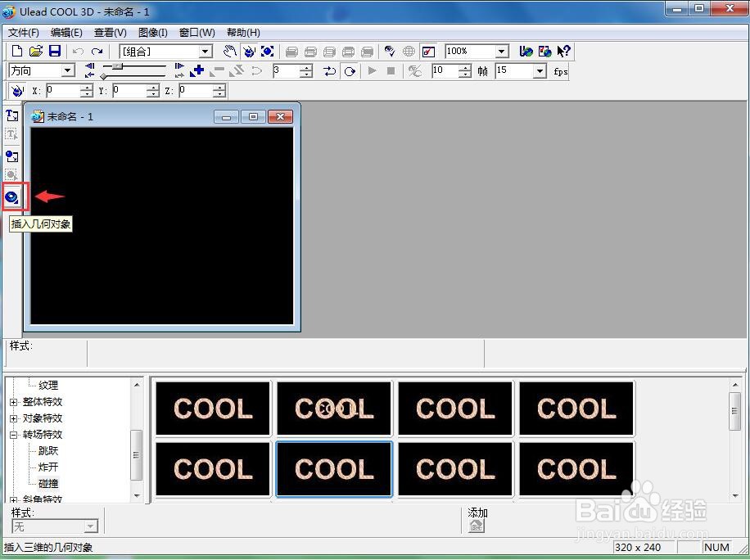
Task: Select 炸开 in the effects tree
Action: point(48,467)
